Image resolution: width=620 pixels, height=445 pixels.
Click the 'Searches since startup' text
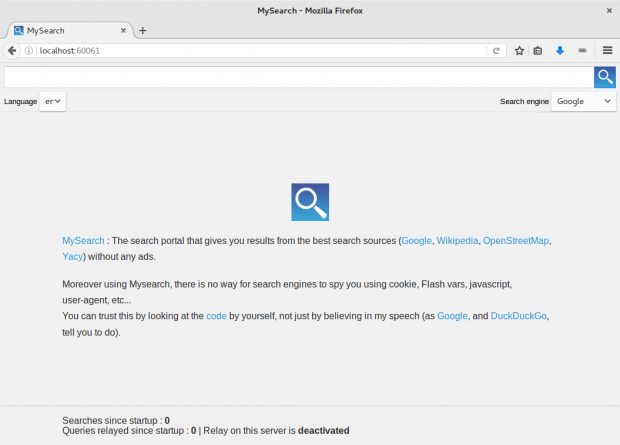click(110, 420)
